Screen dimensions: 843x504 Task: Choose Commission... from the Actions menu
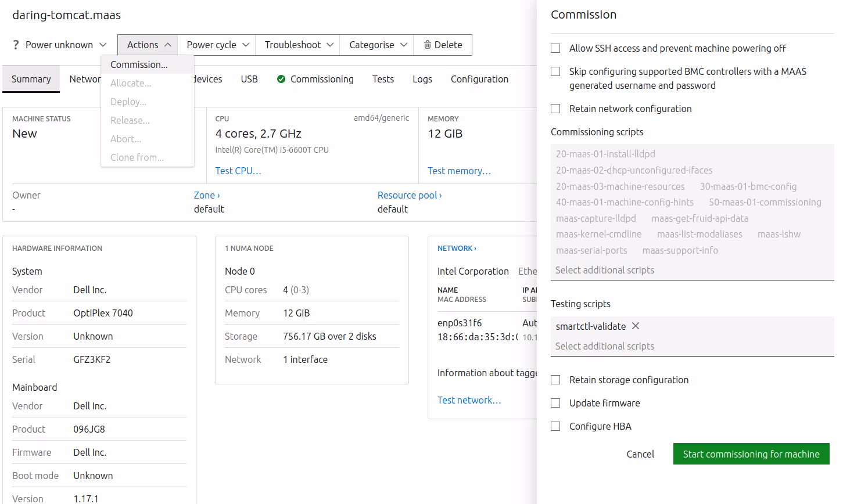139,64
